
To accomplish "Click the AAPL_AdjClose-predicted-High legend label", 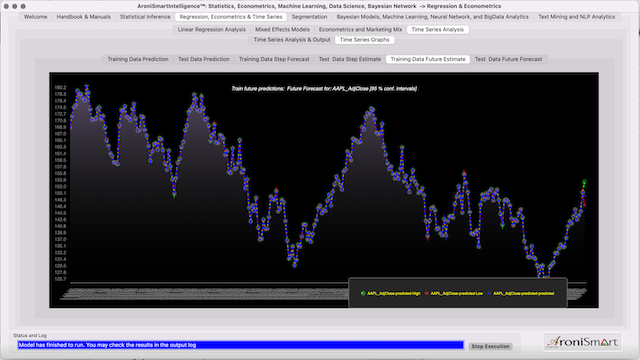I will [x=393, y=293].
